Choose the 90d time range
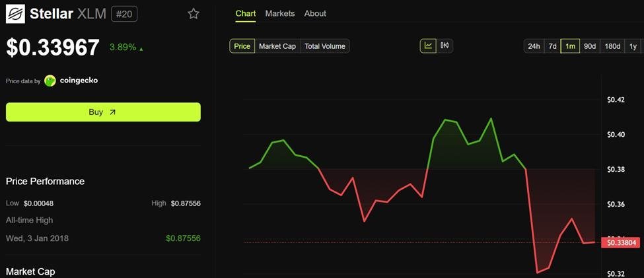Viewport: 644px width, 278px height. tap(590, 46)
